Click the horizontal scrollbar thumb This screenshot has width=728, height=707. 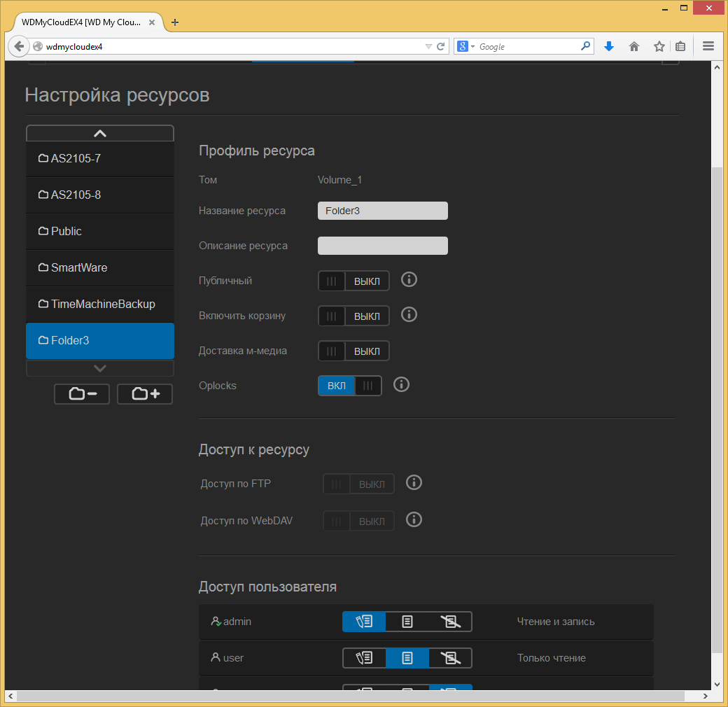tap(351, 696)
